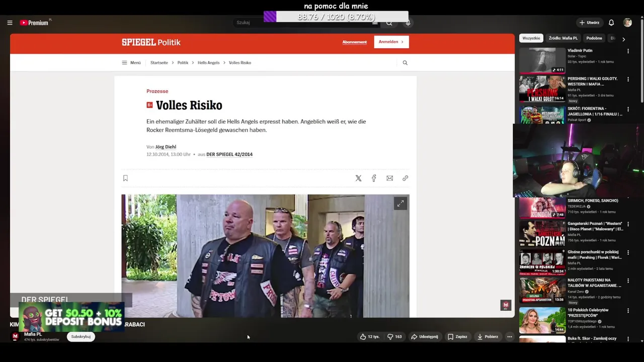Open Politik breadcrumb
This screenshot has height=362, width=644.
183,63
